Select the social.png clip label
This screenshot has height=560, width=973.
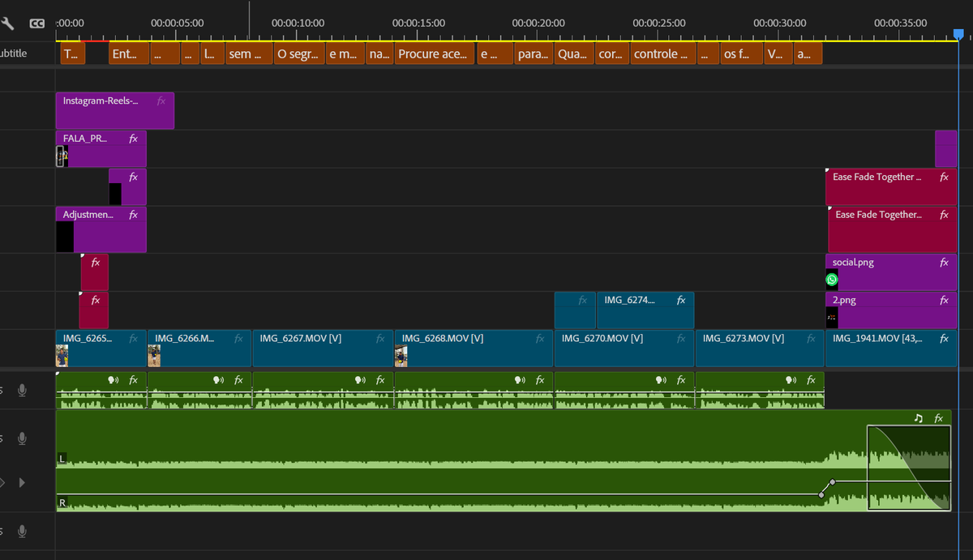(853, 263)
